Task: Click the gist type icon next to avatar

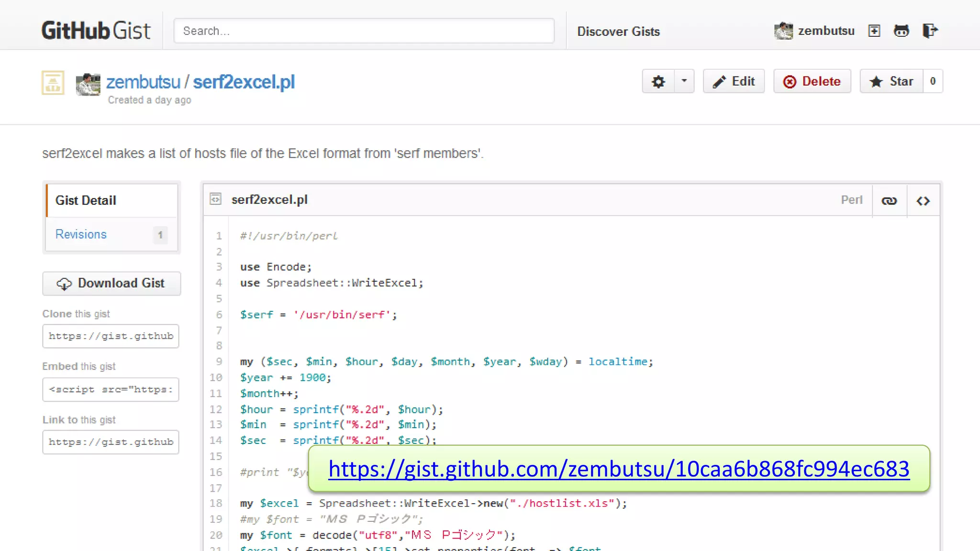Action: click(53, 83)
